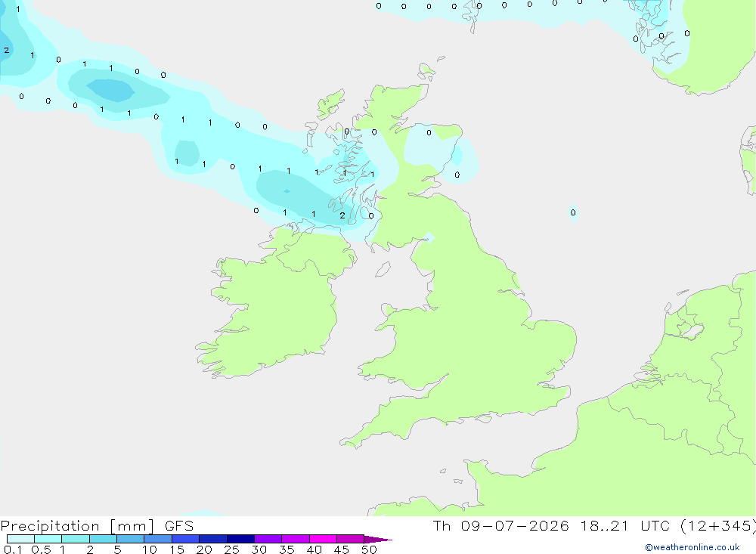Pick the palest cyan 0.1–0.5 mm legend swatch

click(x=20, y=539)
